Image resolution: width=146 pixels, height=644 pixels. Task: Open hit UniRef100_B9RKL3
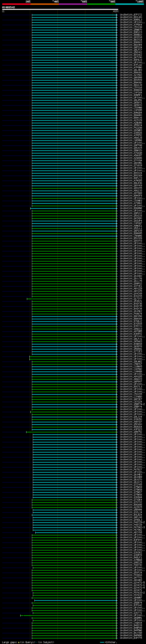click(x=131, y=20)
